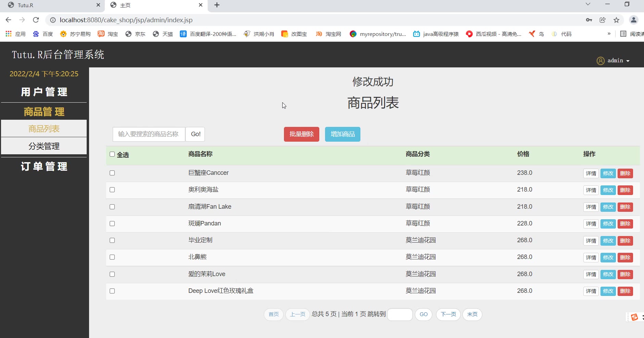This screenshot has width=644, height=338.
Task: Reload the page with the refresh icon
Action: pos(36,20)
